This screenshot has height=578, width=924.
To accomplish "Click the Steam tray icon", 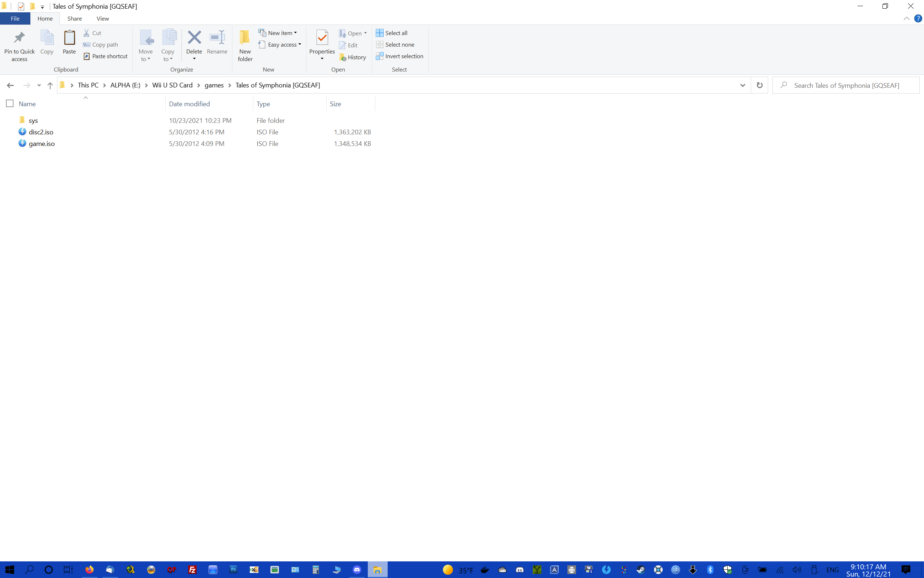I will point(641,570).
